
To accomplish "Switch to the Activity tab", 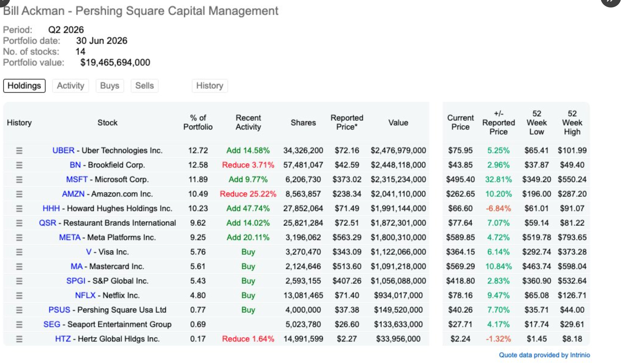I will coord(71,86).
